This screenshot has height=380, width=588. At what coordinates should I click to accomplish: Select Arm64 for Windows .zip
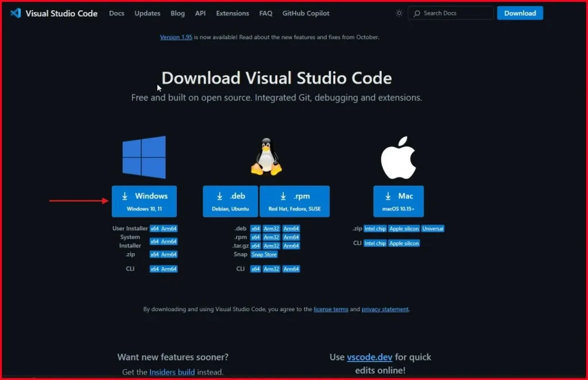[x=169, y=254]
